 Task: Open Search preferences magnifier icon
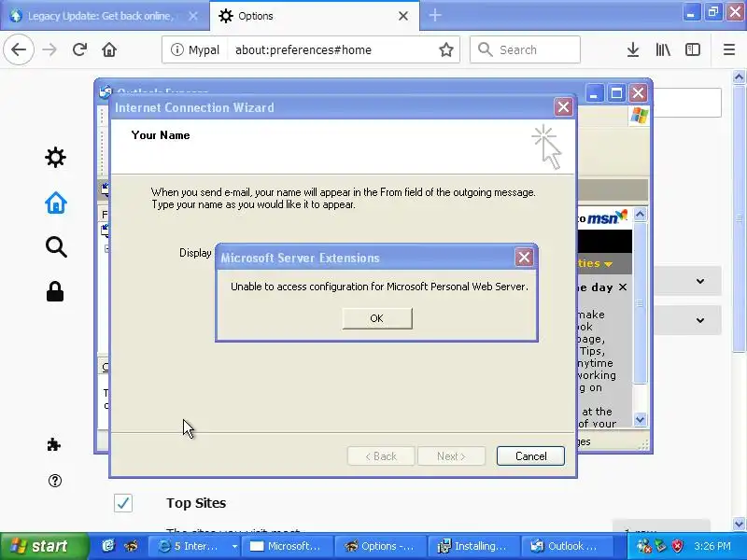[x=56, y=246]
